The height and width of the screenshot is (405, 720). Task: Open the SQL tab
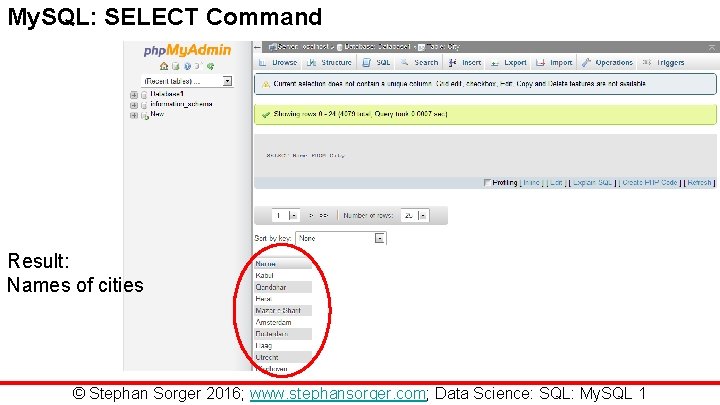click(376, 62)
